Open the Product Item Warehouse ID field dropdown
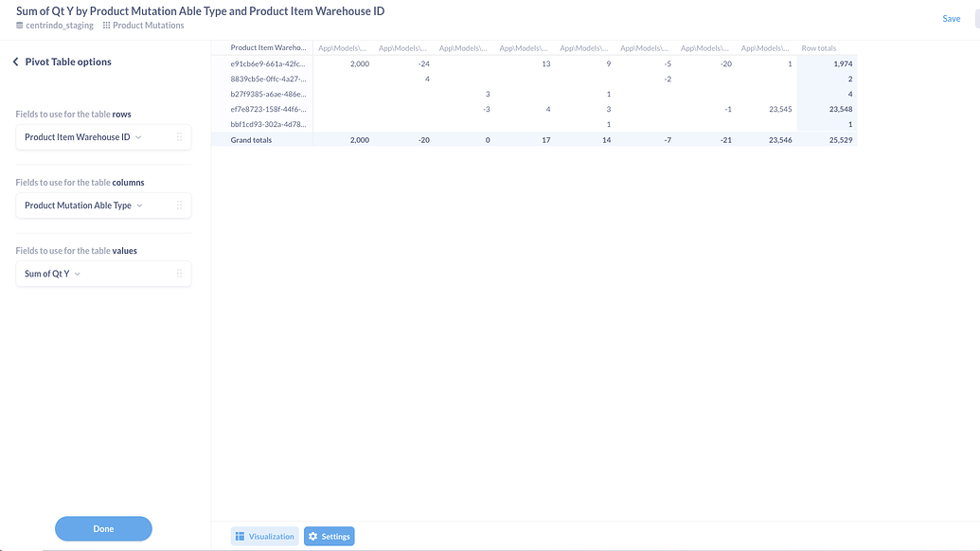980x551 pixels. pyautogui.click(x=138, y=136)
